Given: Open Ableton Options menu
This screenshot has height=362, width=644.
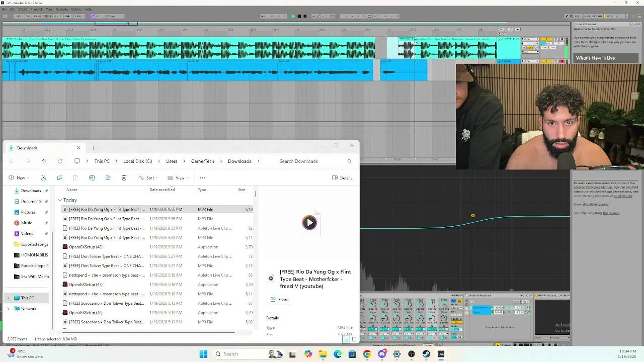Looking at the screenshot, I should click(76, 9).
